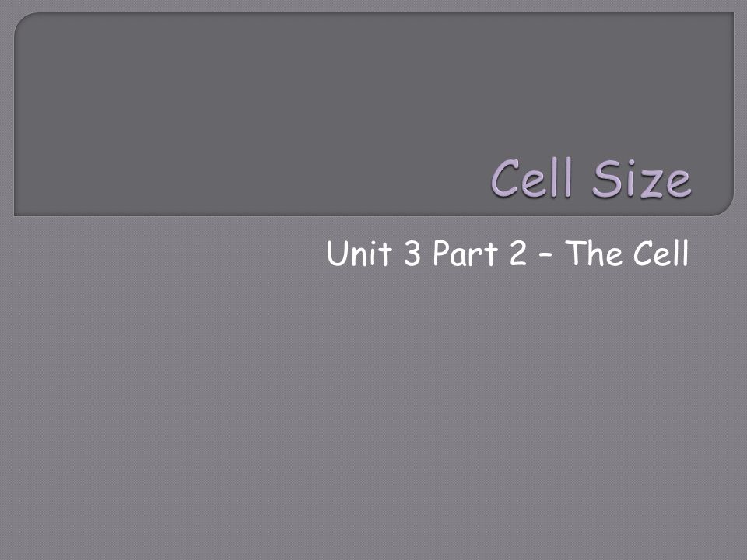The height and width of the screenshot is (560, 747).
Task: Click the letter 'z' in the title 'Size'
Action: [x=647, y=183]
